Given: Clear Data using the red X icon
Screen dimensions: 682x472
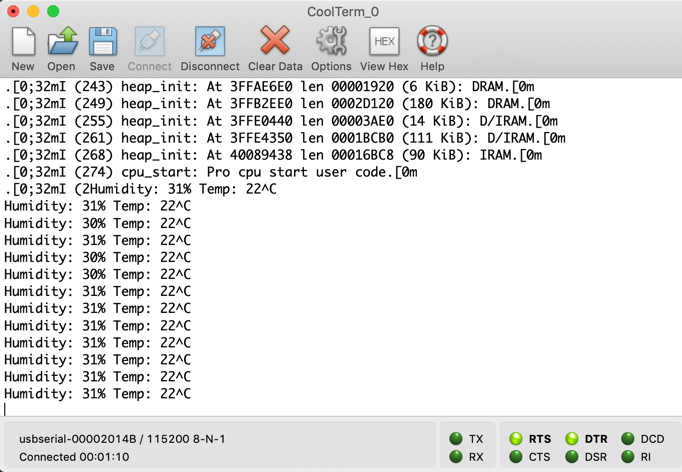Looking at the screenshot, I should [275, 42].
